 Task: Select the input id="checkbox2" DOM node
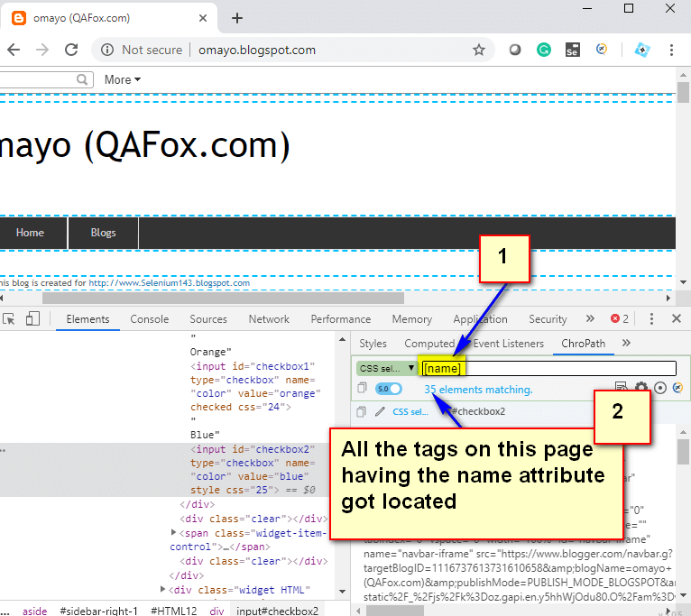253,470
